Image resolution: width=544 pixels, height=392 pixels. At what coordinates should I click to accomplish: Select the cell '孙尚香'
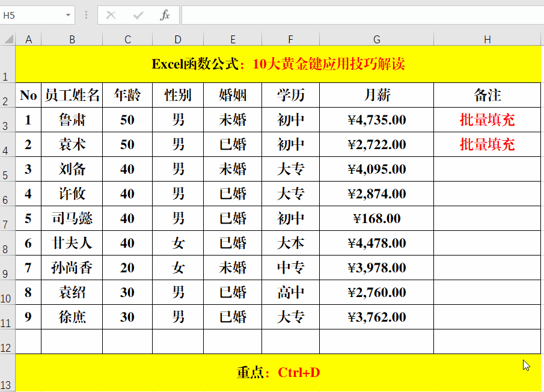(x=72, y=268)
